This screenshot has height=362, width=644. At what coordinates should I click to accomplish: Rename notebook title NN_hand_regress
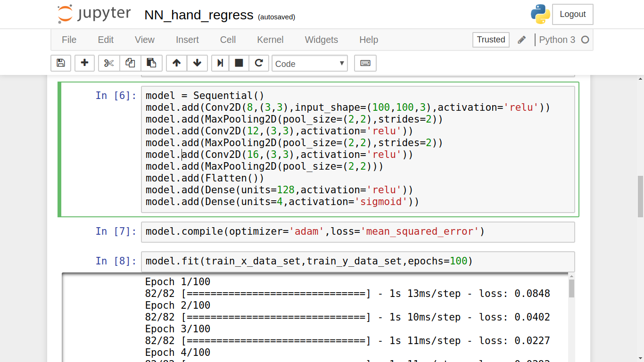click(x=199, y=15)
